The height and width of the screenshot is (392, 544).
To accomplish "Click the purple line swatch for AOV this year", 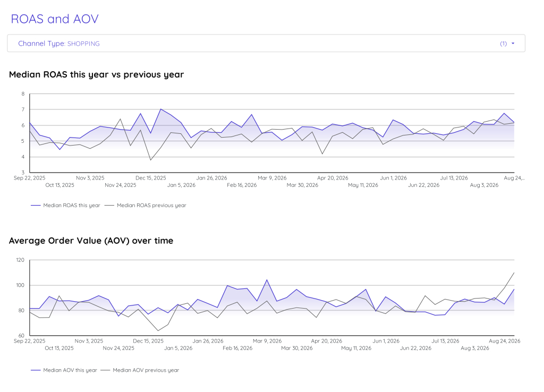I will (36, 370).
